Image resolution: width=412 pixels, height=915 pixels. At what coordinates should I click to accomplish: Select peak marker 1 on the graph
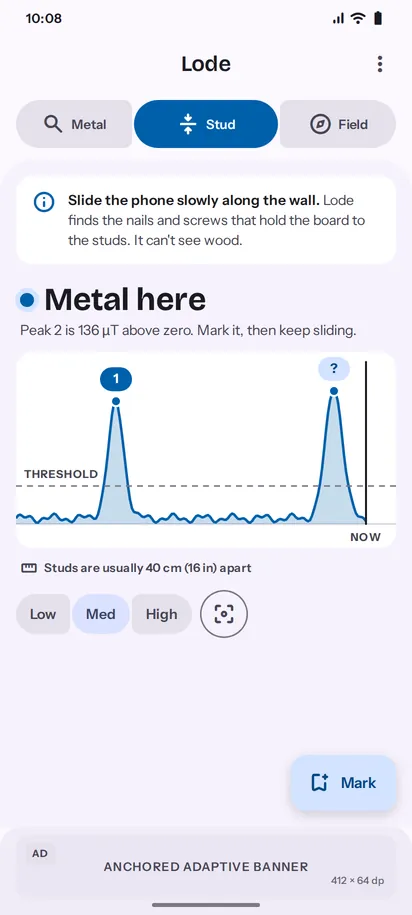[x=116, y=379]
